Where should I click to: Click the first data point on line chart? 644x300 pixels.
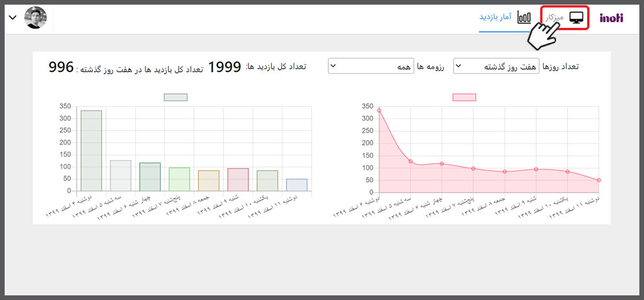(x=379, y=110)
